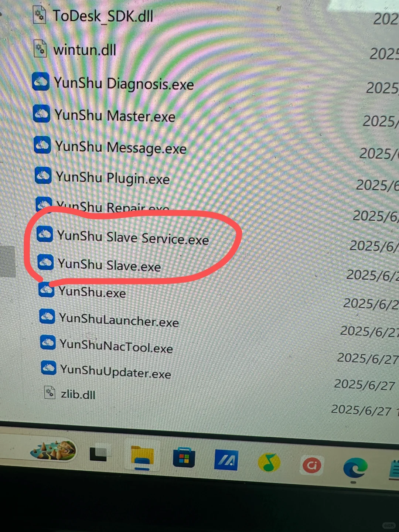Screen dimensions: 399x532
Task: Click the YunShuLauncher.exe cloud icon
Action: 47,316
